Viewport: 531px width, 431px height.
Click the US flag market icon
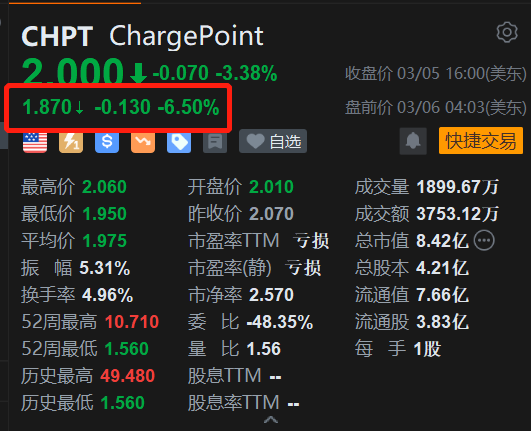(35, 142)
